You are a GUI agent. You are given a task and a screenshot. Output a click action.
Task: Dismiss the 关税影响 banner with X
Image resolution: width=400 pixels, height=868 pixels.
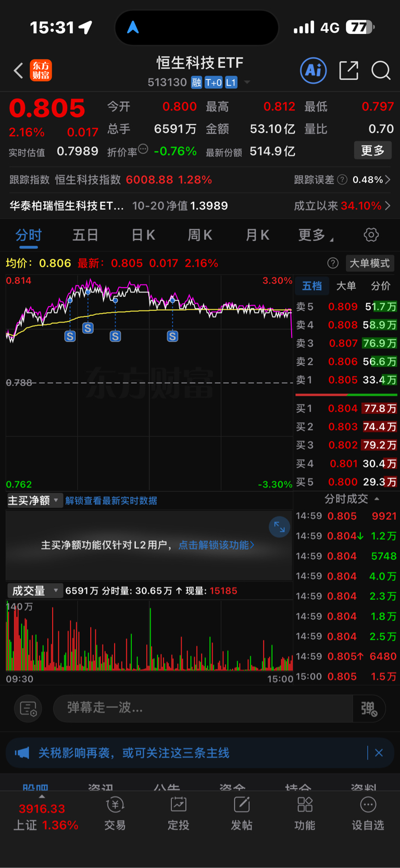[x=379, y=753]
